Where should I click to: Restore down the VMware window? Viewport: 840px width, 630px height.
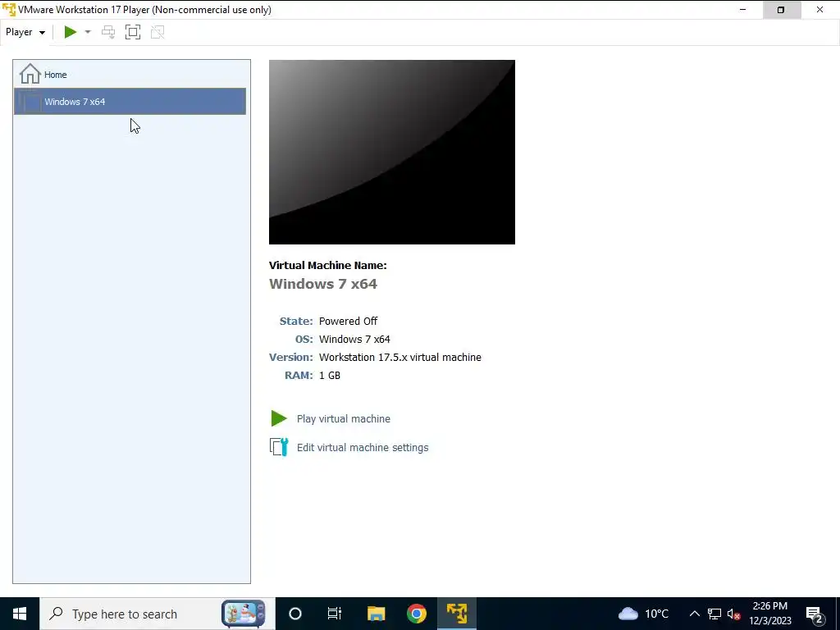click(x=781, y=10)
